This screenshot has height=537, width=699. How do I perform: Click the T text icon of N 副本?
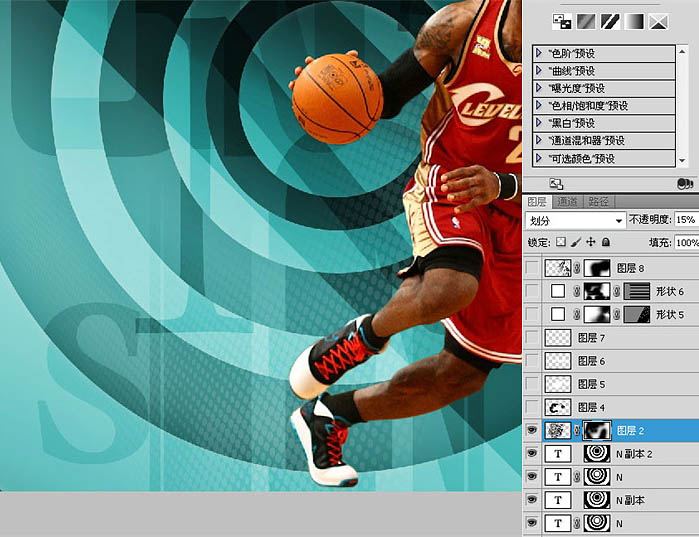pos(558,500)
